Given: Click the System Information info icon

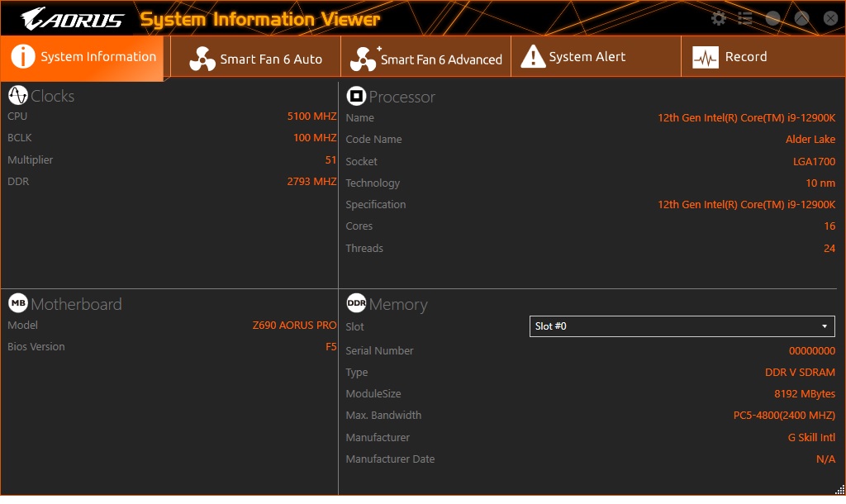Looking at the screenshot, I should click(22, 56).
